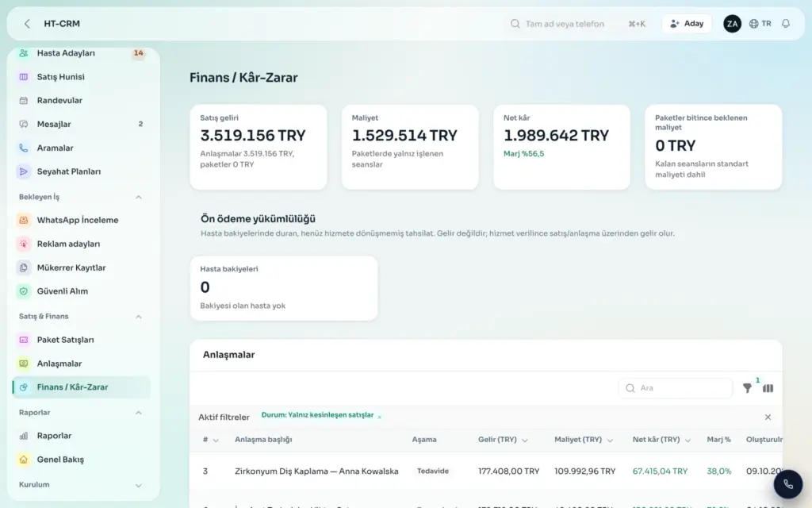Open Mesajlar in the sidebar

[x=82, y=124]
